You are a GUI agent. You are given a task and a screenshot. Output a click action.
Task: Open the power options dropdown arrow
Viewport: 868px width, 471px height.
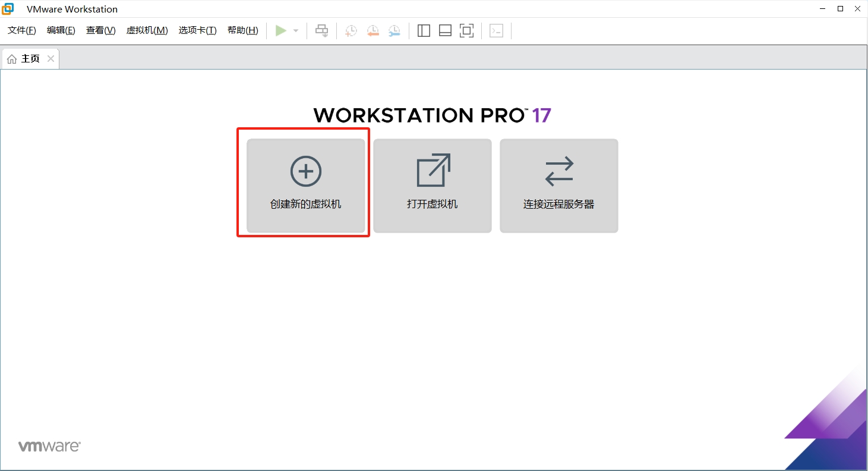(x=296, y=31)
